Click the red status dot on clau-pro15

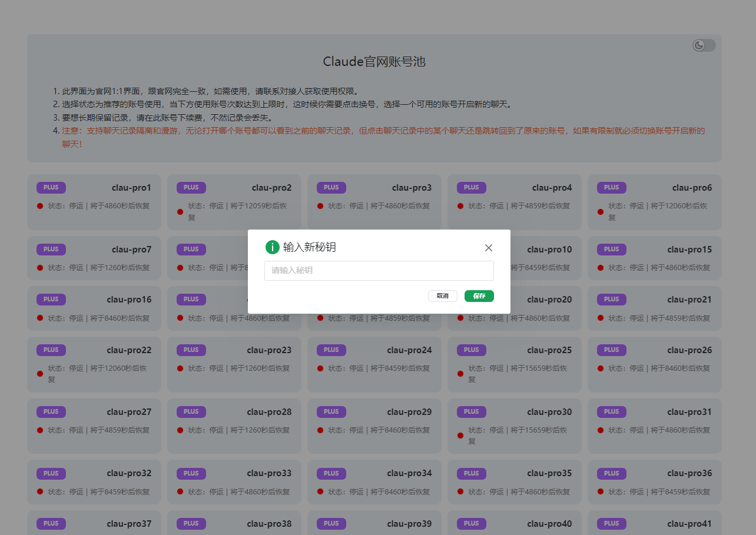(x=601, y=268)
